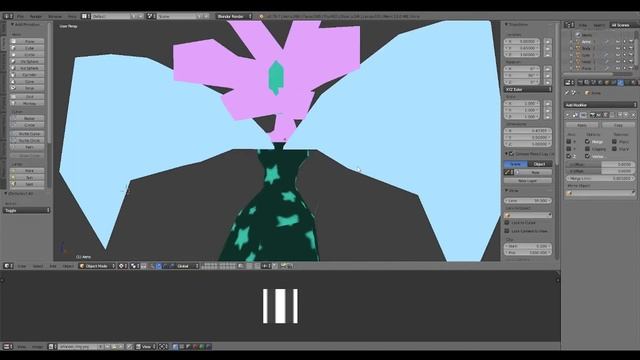This screenshot has width=640, height=360.
Task: Toggle Mirror modifier Clipping checkbox
Action: click(587, 149)
